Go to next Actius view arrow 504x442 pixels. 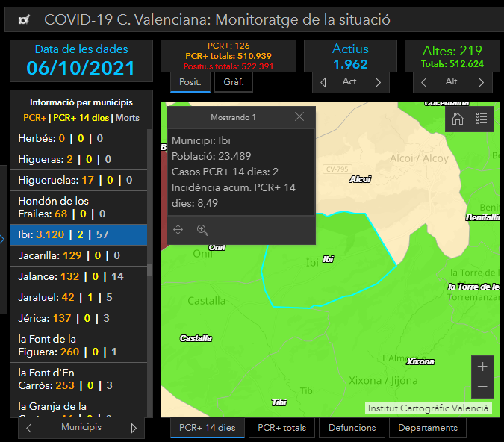point(378,82)
